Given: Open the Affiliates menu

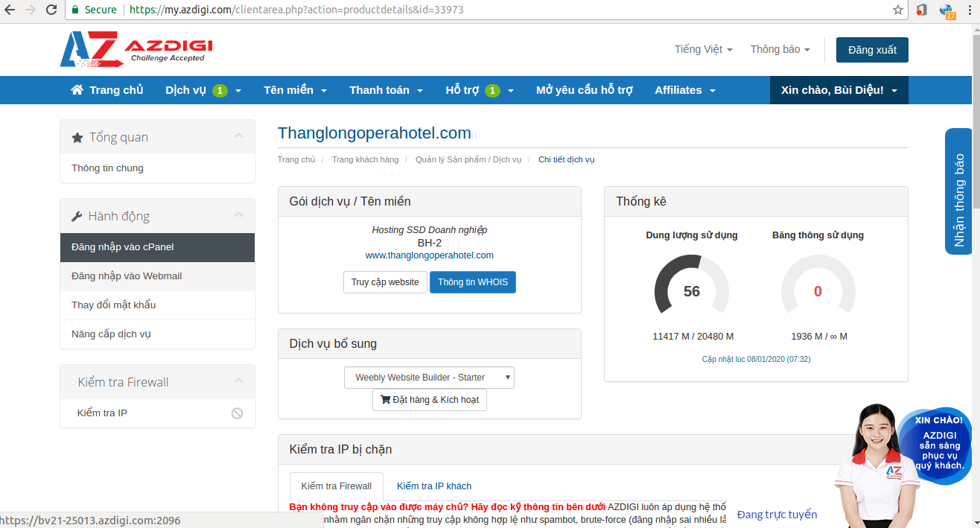Looking at the screenshot, I should 685,90.
